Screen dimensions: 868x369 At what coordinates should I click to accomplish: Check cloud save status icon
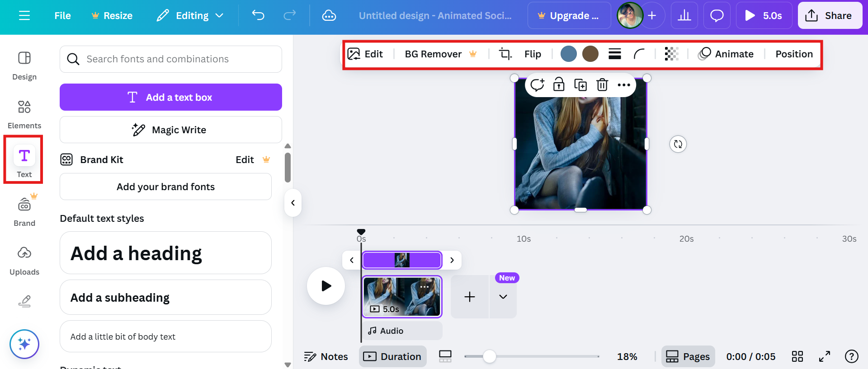pos(329,16)
